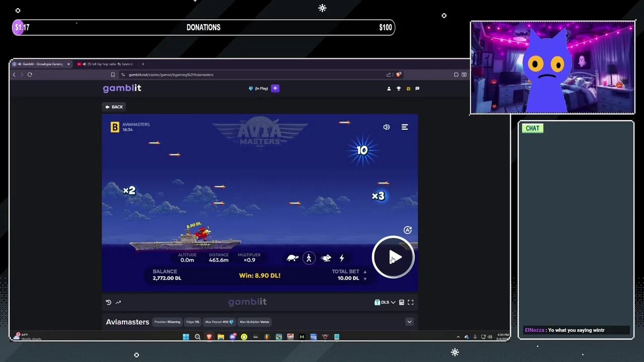Show hidden system tray icons
Image resolution: width=644 pixels, height=362 pixels.
point(458,337)
